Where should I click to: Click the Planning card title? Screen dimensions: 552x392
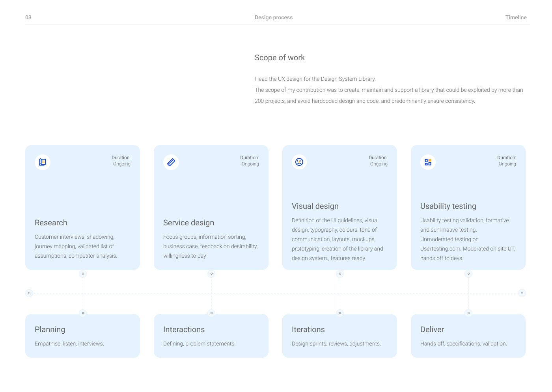(50, 329)
